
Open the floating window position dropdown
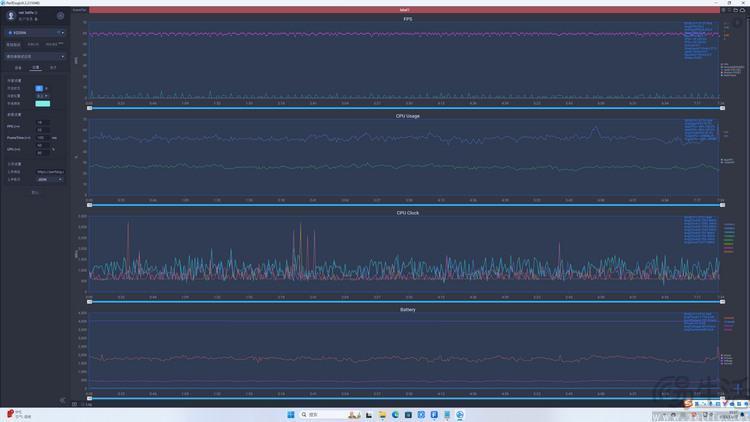pos(42,96)
